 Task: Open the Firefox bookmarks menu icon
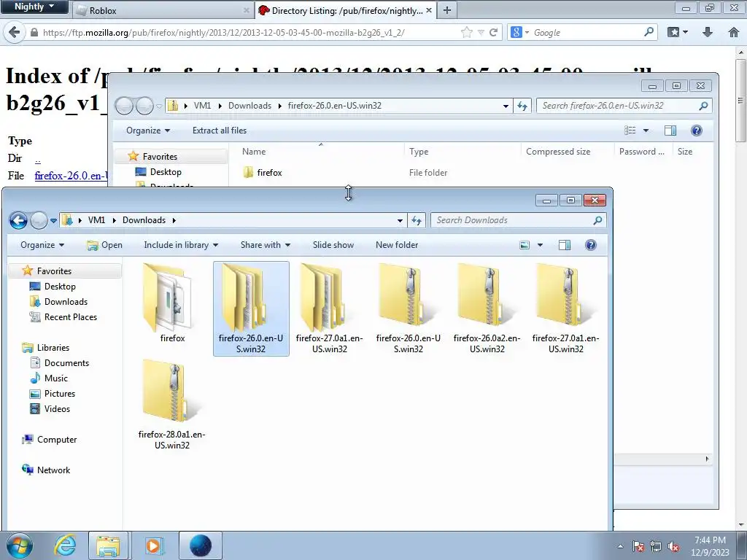point(673,32)
